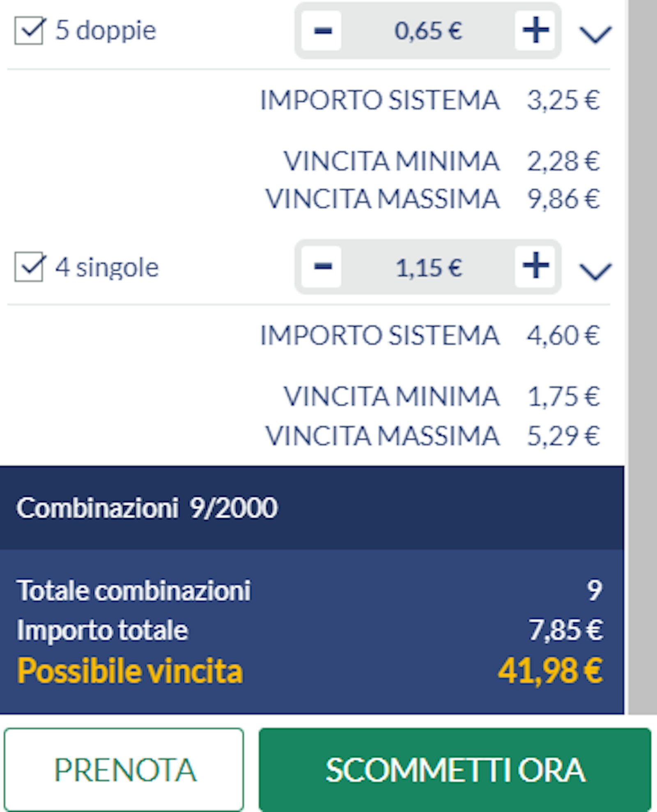Click the "5 doppie" label text
Viewport: 657px width, 812px height.
106,31
